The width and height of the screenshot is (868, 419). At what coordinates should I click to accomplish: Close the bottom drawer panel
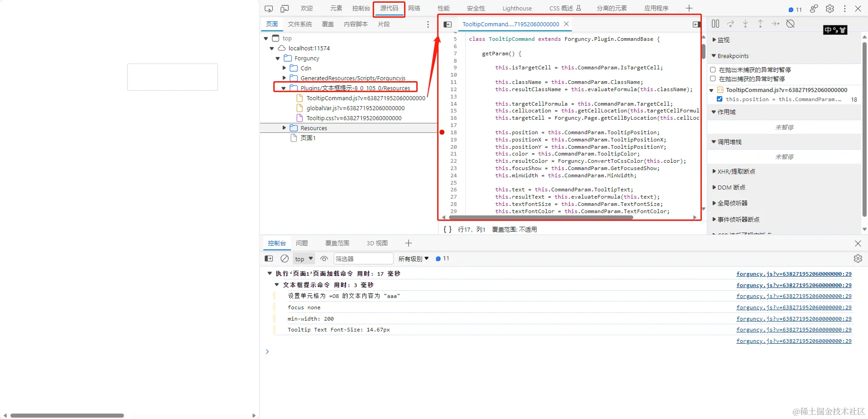[858, 244]
